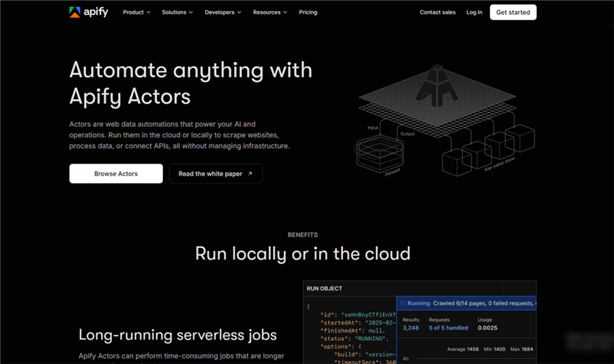
Task: Click the '5 of 5 handled' requests value
Action: pos(448,328)
